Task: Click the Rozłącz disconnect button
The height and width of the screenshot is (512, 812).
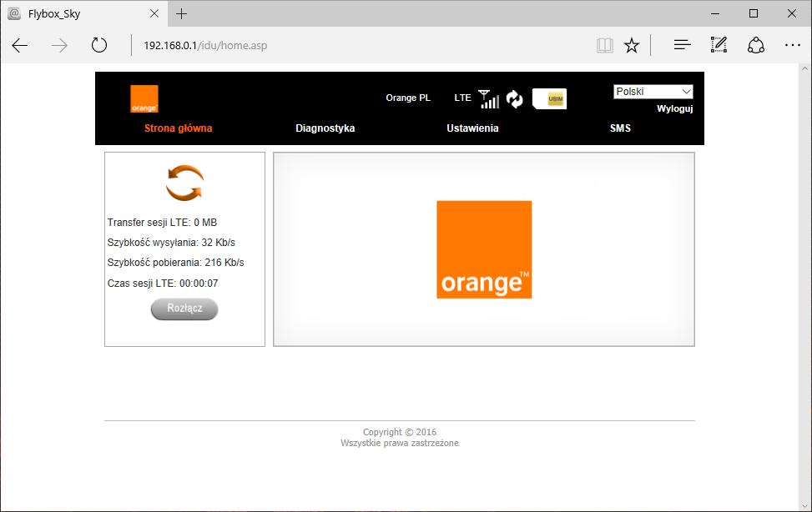Action: pyautogui.click(x=184, y=309)
